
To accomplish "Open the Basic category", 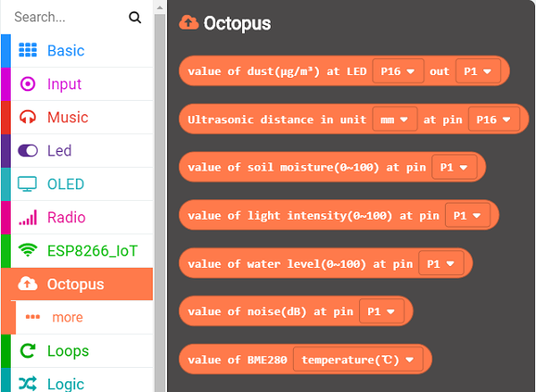I will 77,50.
